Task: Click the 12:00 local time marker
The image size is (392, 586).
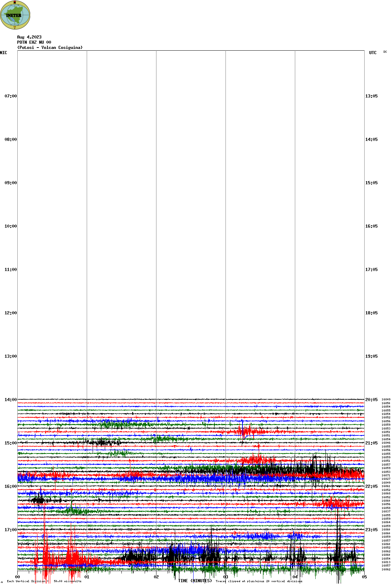Action: [10, 313]
